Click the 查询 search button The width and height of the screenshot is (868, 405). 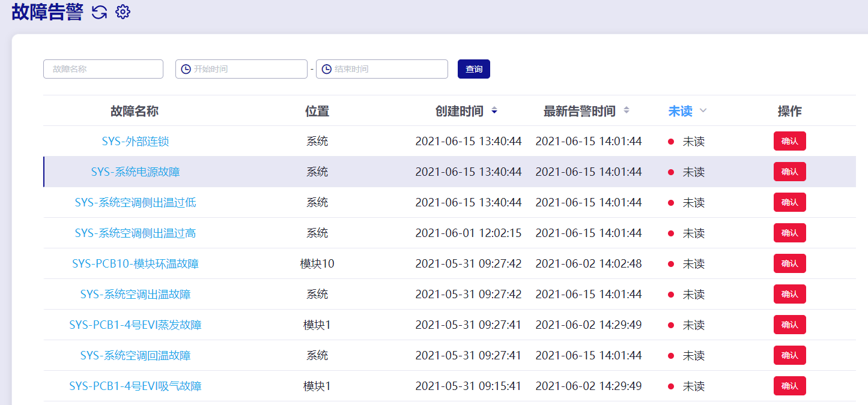474,69
